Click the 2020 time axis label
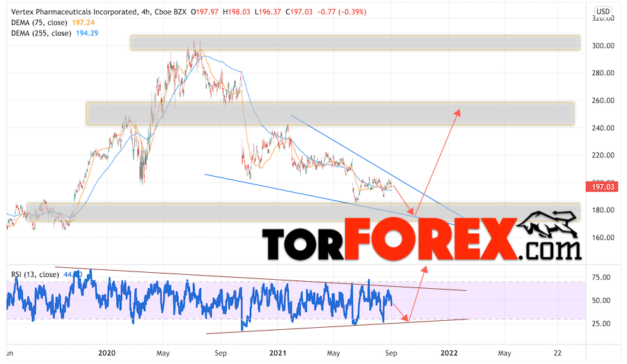This screenshot has width=627, height=364. [x=106, y=353]
